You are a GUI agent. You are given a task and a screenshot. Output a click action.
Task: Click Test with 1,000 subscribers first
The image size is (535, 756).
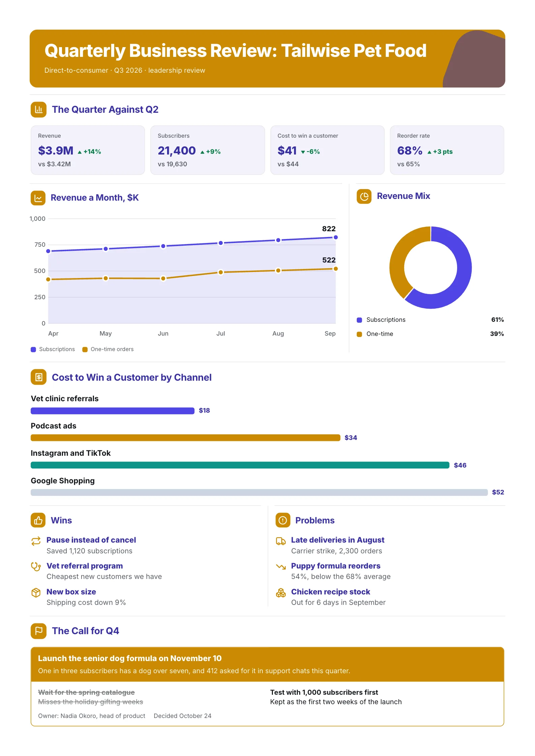point(324,692)
